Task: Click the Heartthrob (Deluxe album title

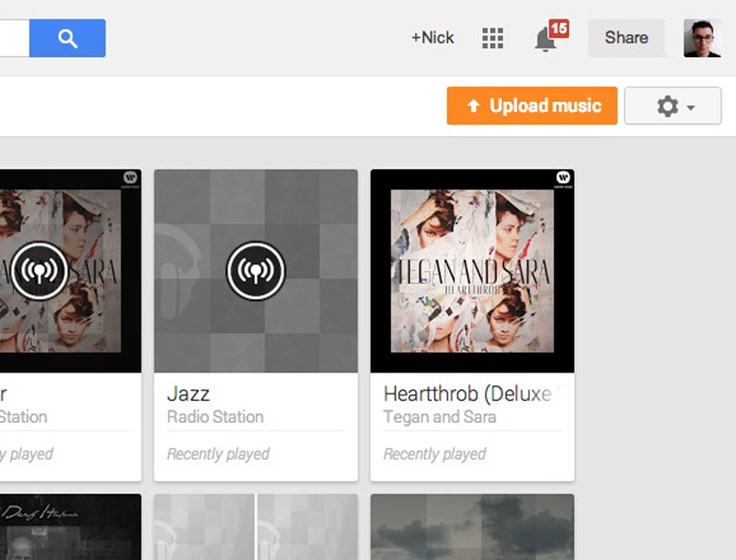Action: 467,394
